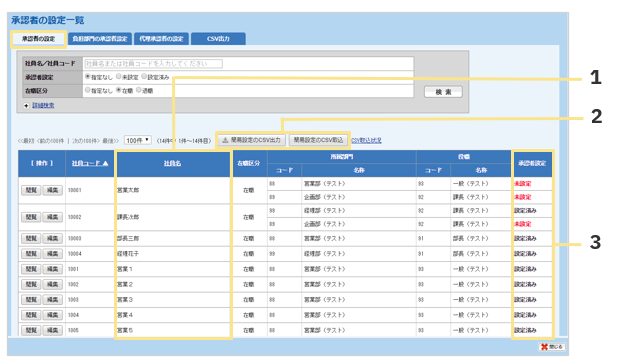Viewport: 619px width, 364px height.
Task: Click 編集 for employee 1005
Action: (x=52, y=330)
